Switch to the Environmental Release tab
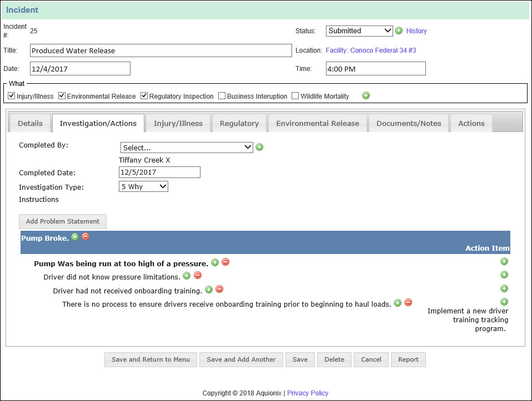This screenshot has height=401, width=532. [317, 123]
